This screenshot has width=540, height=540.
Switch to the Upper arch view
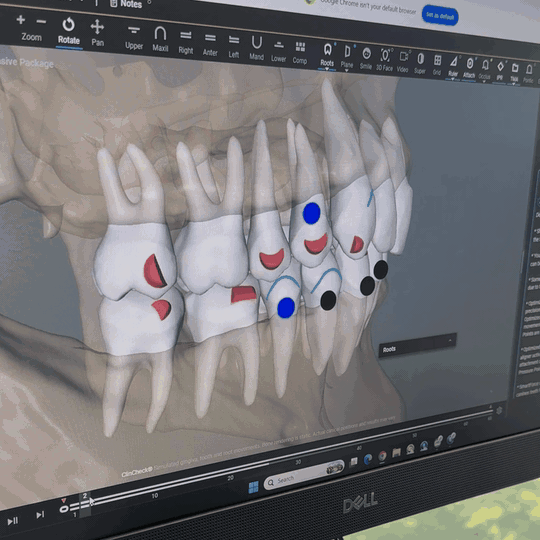tap(134, 38)
